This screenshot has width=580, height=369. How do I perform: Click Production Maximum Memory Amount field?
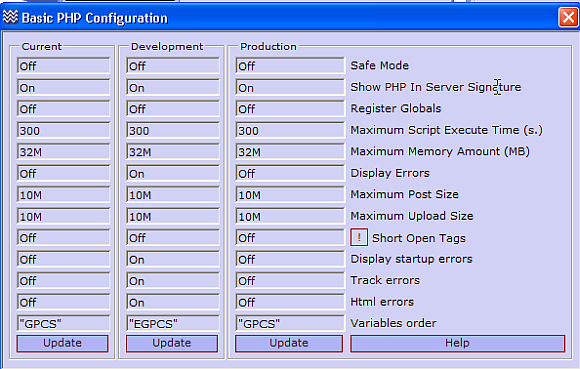tap(290, 152)
